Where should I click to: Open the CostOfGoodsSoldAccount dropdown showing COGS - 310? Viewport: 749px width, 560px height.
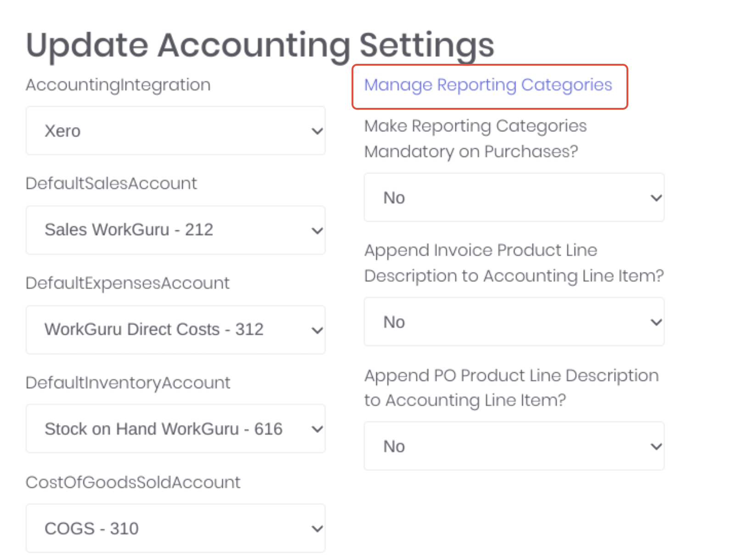click(x=176, y=528)
